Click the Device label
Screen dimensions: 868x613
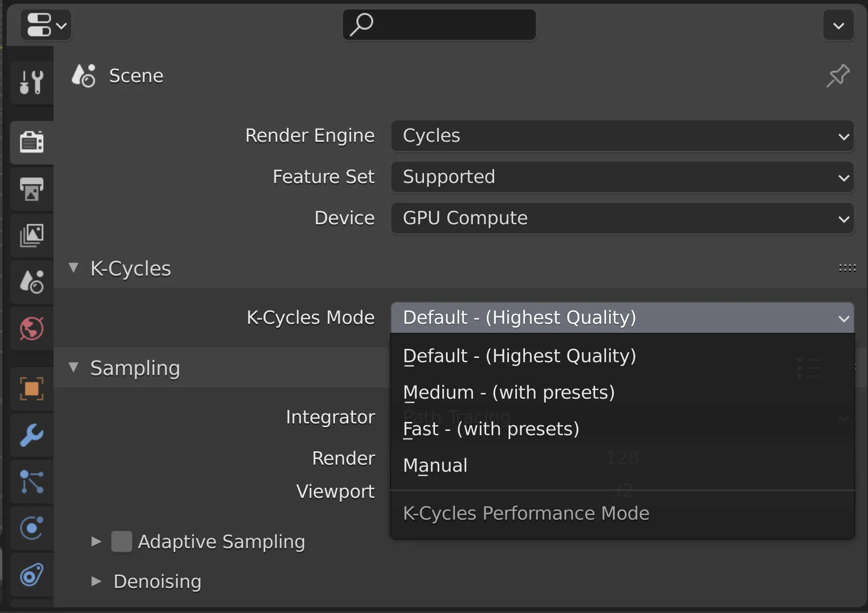click(x=344, y=218)
